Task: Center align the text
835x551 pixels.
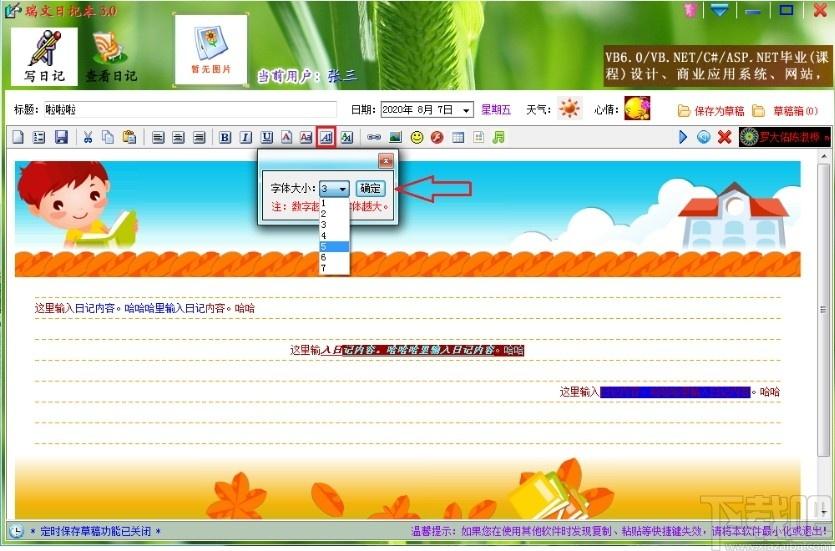Action: tap(178, 137)
